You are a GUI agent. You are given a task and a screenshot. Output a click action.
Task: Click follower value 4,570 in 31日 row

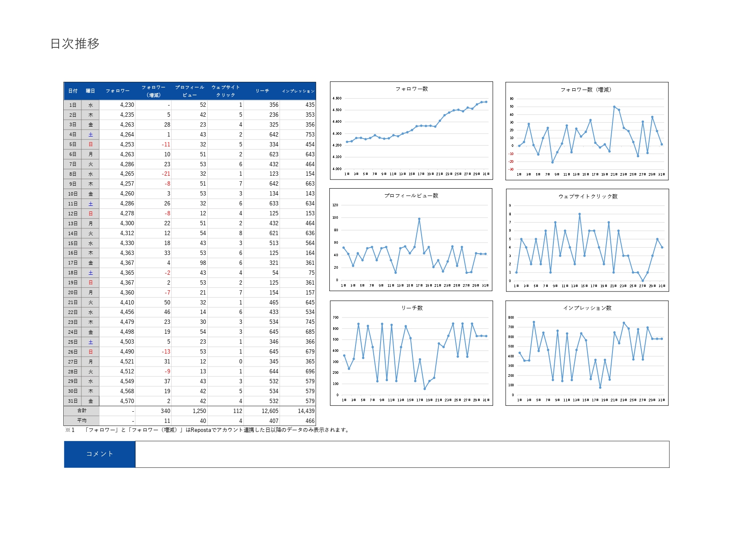coord(127,401)
